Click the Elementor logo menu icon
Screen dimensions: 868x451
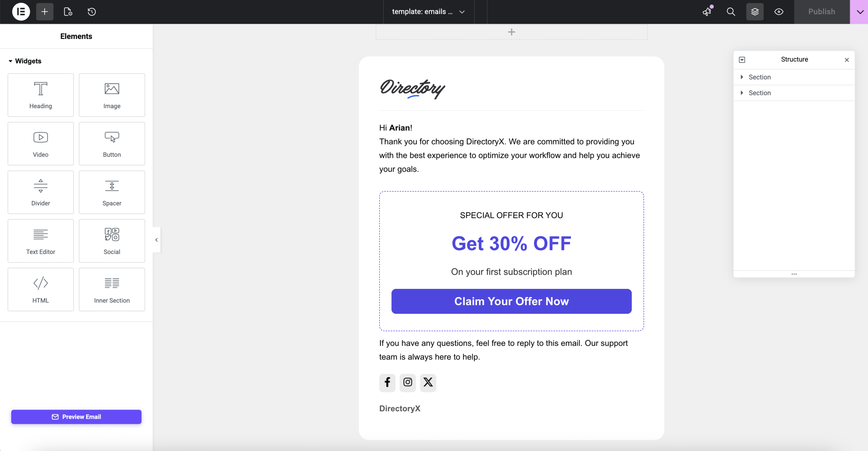pos(21,12)
